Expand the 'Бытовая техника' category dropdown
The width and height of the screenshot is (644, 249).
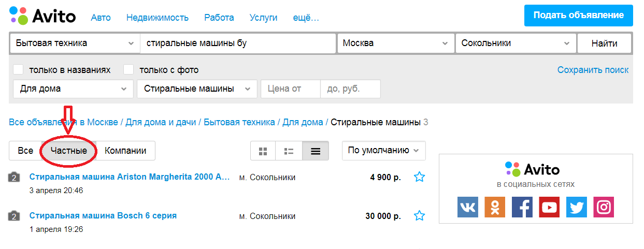coord(75,43)
